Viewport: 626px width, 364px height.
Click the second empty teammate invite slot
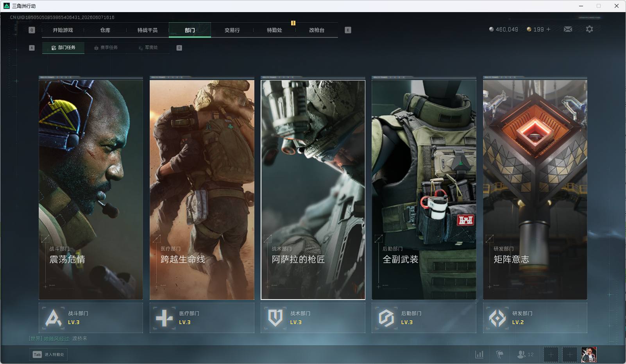point(569,355)
